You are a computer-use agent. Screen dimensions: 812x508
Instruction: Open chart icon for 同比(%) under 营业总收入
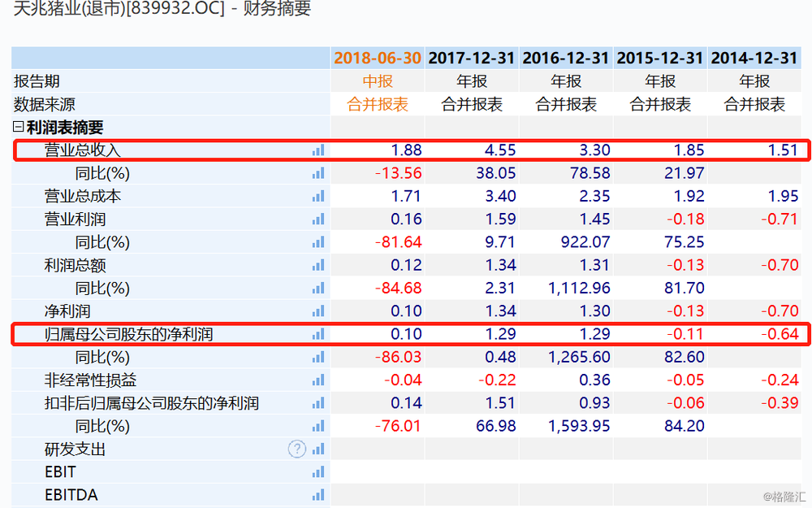[x=318, y=173]
